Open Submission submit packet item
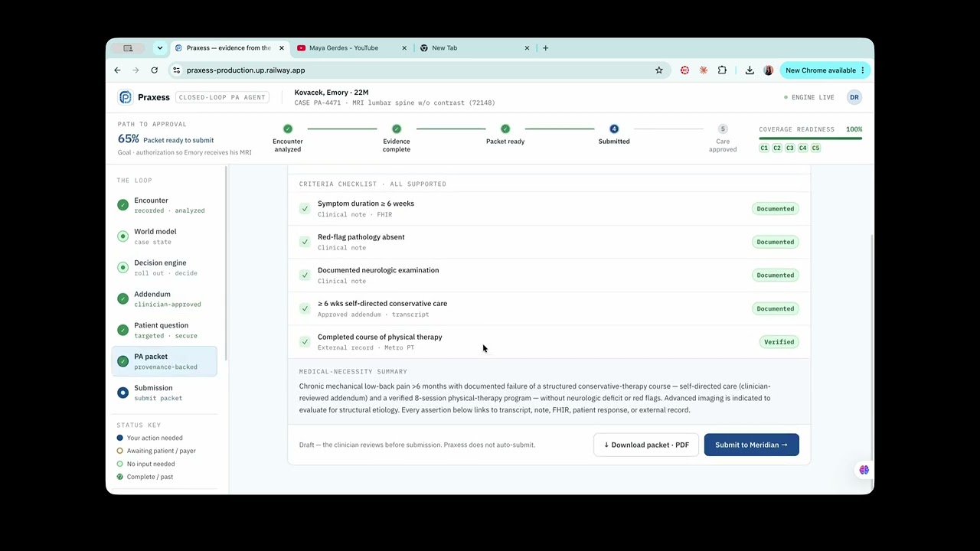Image resolution: width=980 pixels, height=551 pixels. click(165, 393)
